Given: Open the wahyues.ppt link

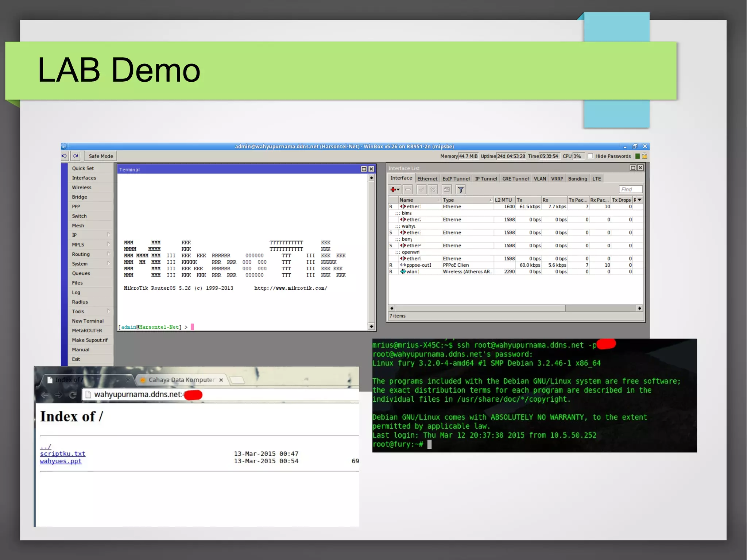Looking at the screenshot, I should click(61, 461).
